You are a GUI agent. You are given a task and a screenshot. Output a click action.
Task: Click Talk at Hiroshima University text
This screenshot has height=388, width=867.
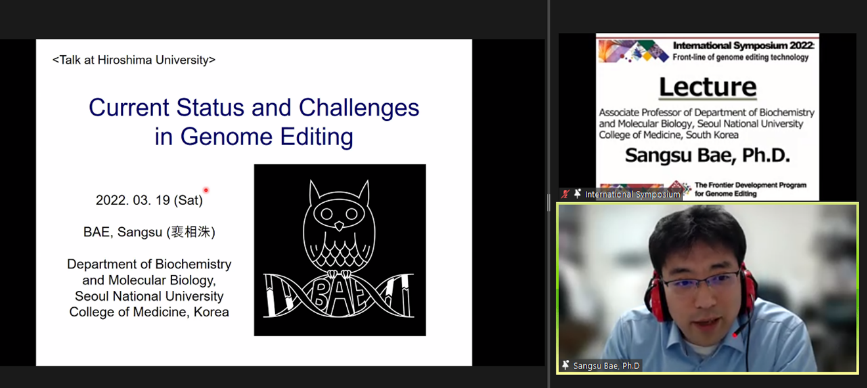tap(134, 60)
